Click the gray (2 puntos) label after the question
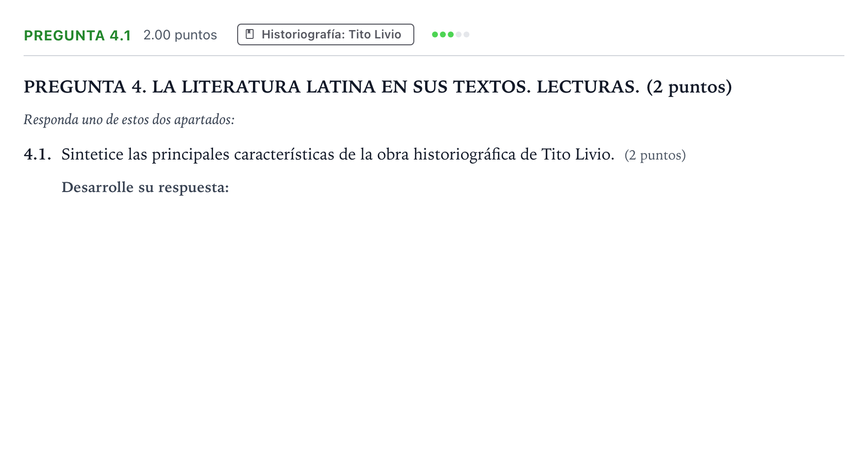868x461 pixels. [x=655, y=156]
